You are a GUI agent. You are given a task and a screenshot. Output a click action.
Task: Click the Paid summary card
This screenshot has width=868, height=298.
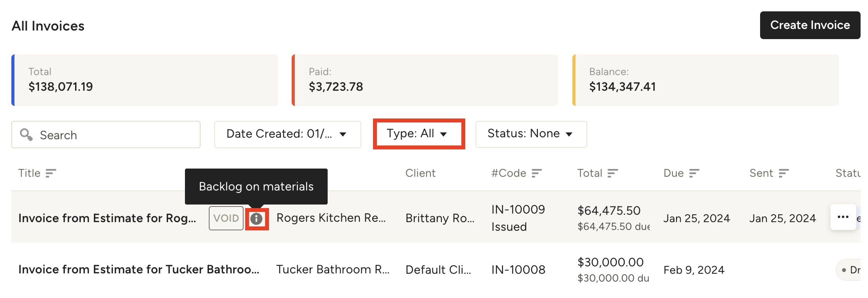click(x=424, y=80)
